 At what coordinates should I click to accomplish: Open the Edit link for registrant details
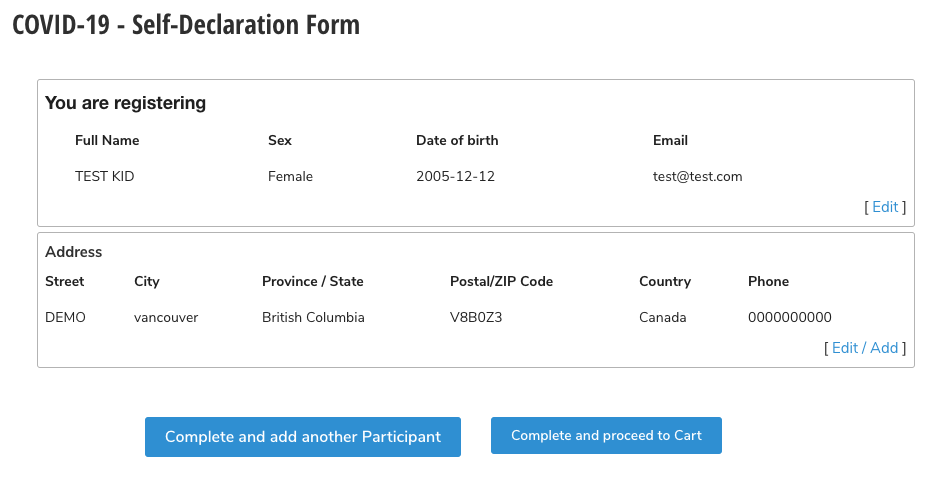click(x=885, y=207)
